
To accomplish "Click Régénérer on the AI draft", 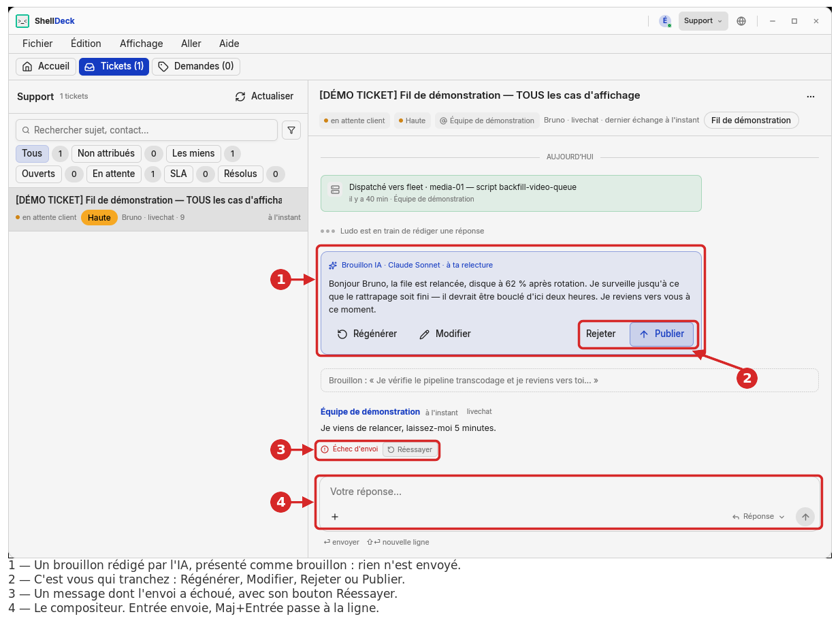I will (367, 334).
